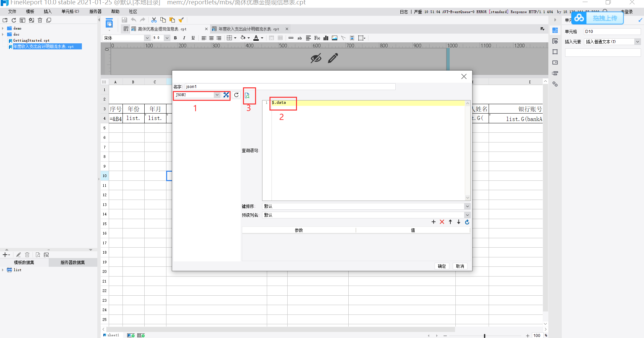Click the 名字 input field with json1
This screenshot has height=338, width=644.
290,87
